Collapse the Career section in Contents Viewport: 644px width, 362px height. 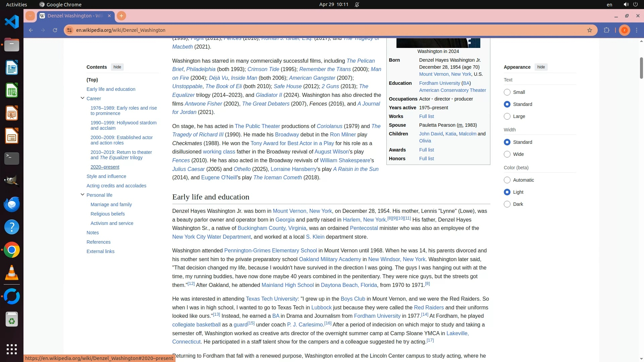[83, 98]
